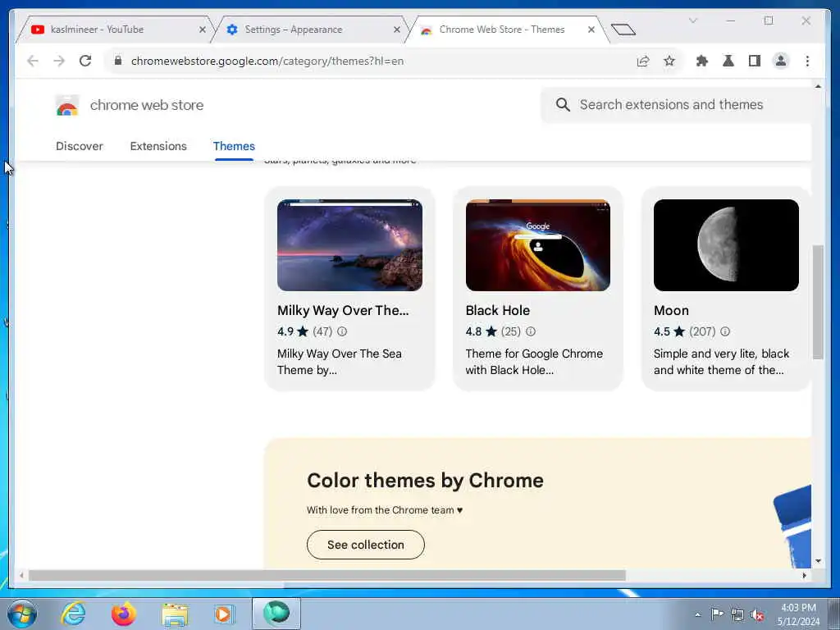Launch Internet Explorer from taskbar
840x630 pixels.
click(x=73, y=614)
